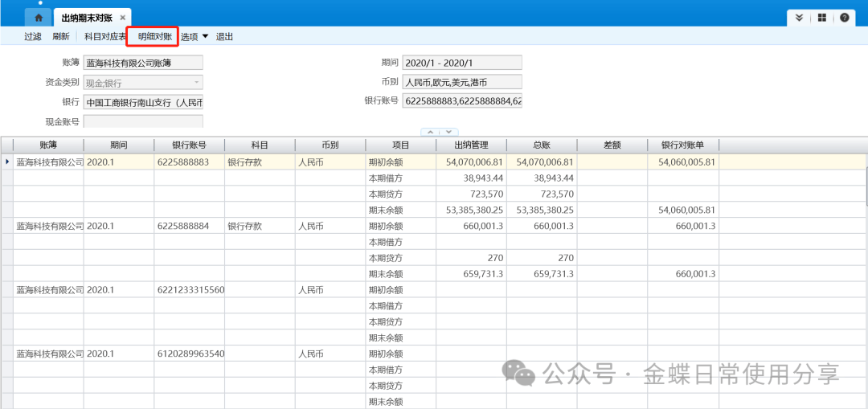Expand the filter panel with down arrow
This screenshot has width=868, height=409.
coord(448,132)
